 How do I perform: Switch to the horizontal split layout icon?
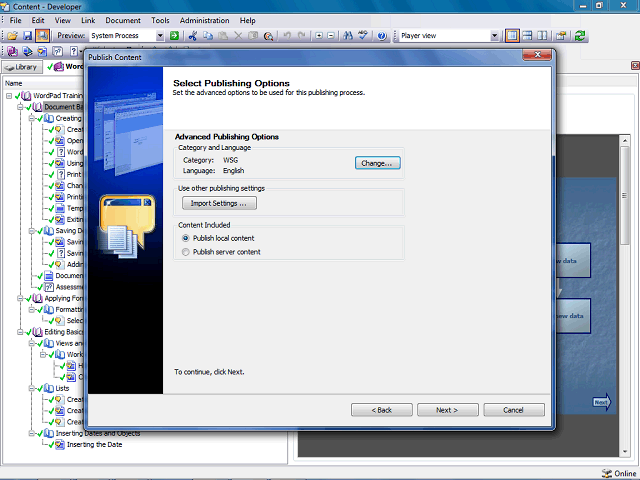[x=527, y=36]
